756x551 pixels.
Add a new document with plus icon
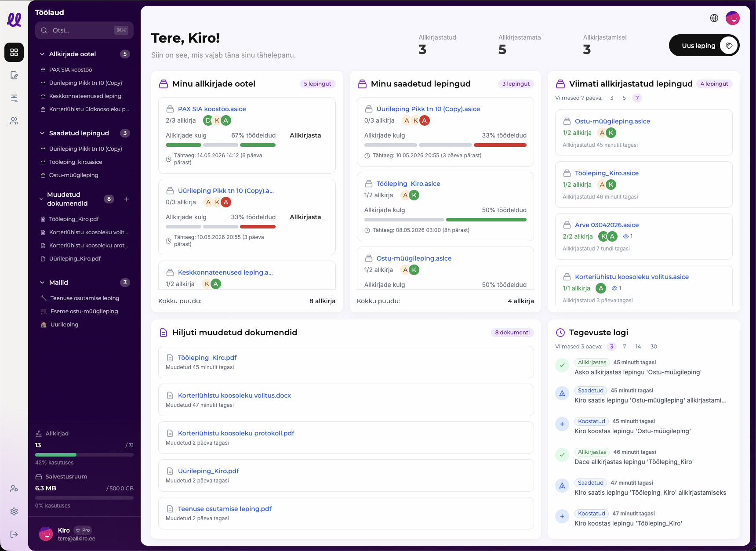click(x=127, y=199)
